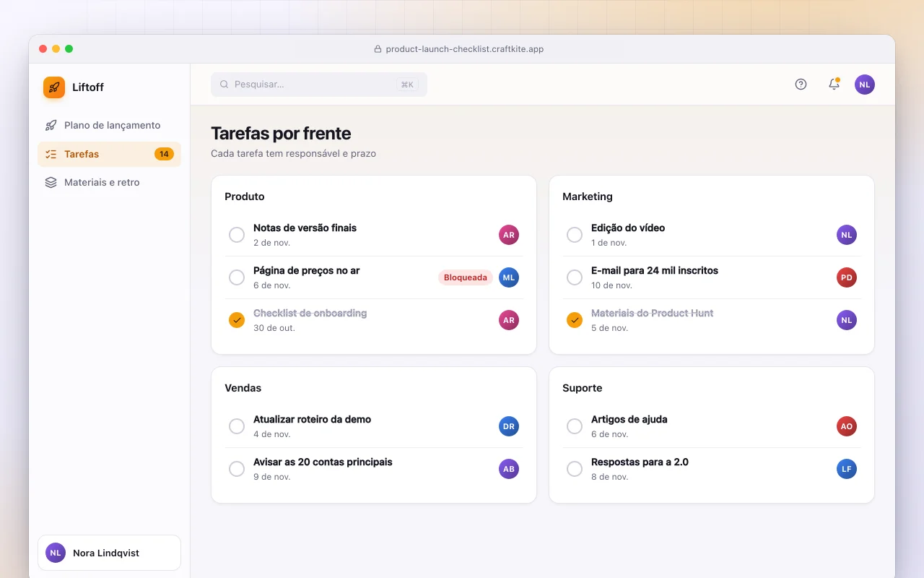Click NL avatar on Edição do vídeo
Image resolution: width=924 pixels, height=578 pixels.
click(847, 235)
